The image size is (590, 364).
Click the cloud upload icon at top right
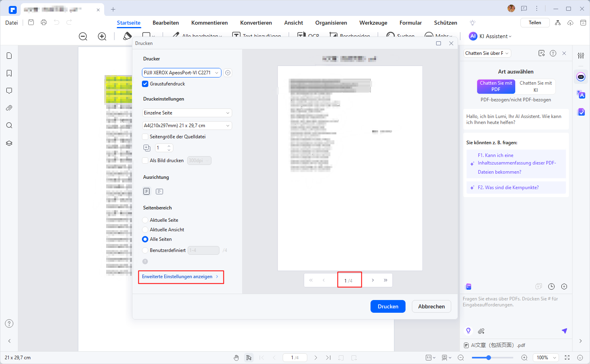(x=570, y=23)
